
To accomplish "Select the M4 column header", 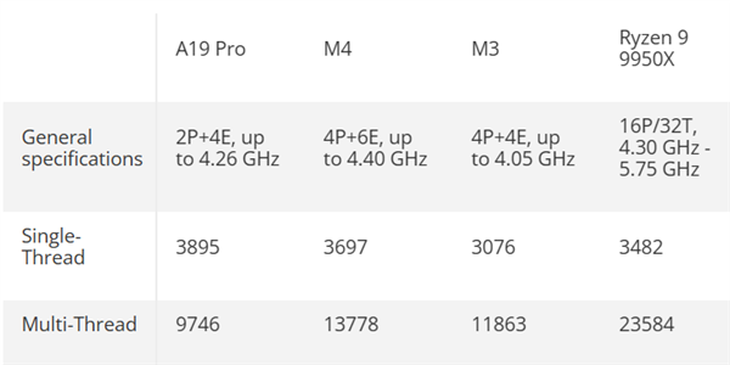I will pos(338,49).
